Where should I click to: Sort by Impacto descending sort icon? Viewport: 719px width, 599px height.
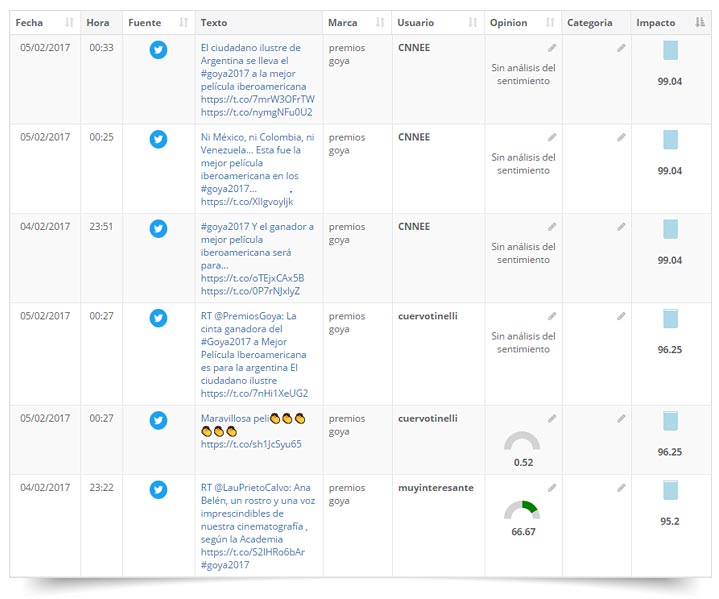[x=700, y=22]
